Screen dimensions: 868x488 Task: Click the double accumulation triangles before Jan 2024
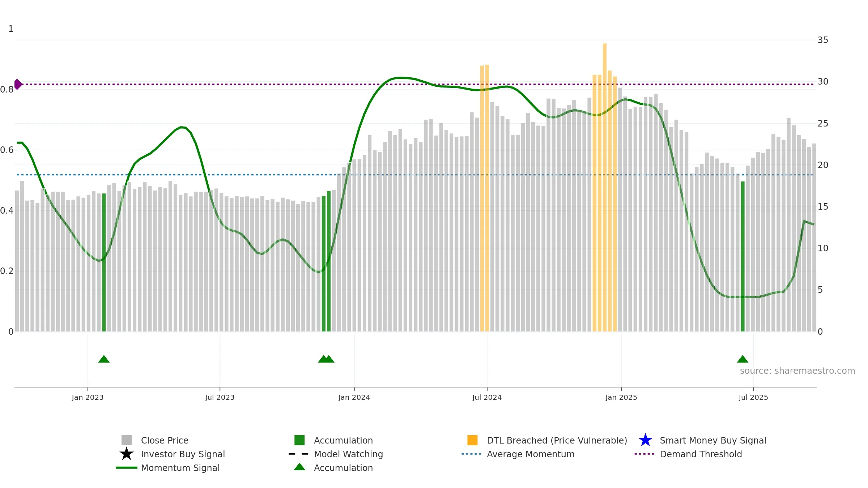point(326,359)
